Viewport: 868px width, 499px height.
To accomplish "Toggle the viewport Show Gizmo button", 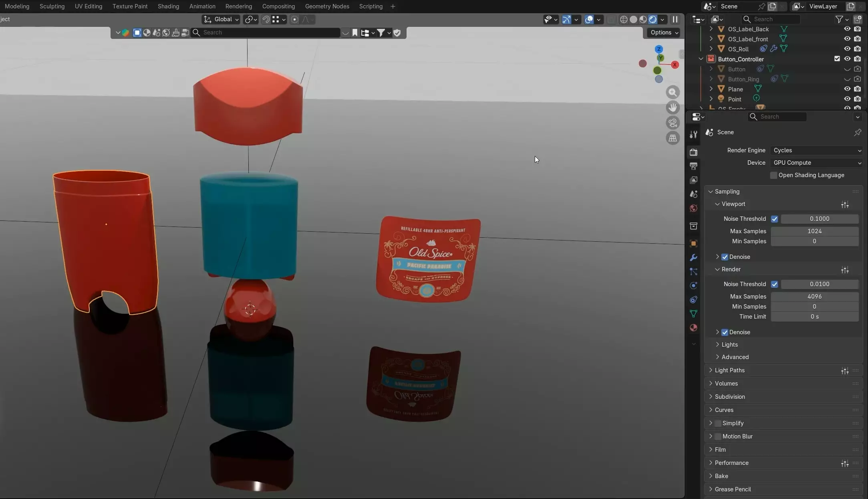I will [566, 19].
